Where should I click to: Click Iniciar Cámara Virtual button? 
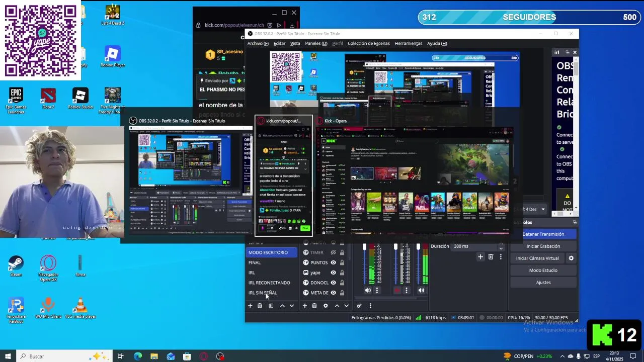[537, 258]
